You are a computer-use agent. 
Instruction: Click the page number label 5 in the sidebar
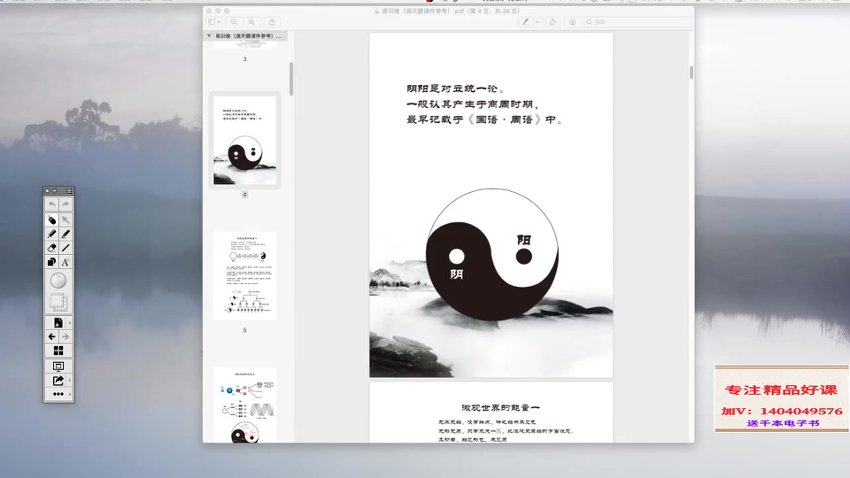pyautogui.click(x=245, y=330)
